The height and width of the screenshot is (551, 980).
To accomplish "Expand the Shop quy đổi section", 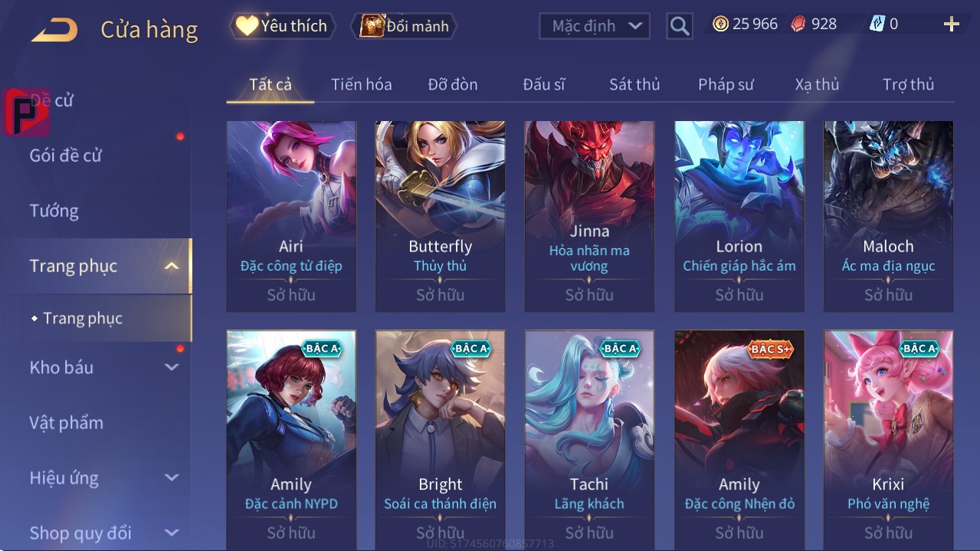I will (172, 533).
